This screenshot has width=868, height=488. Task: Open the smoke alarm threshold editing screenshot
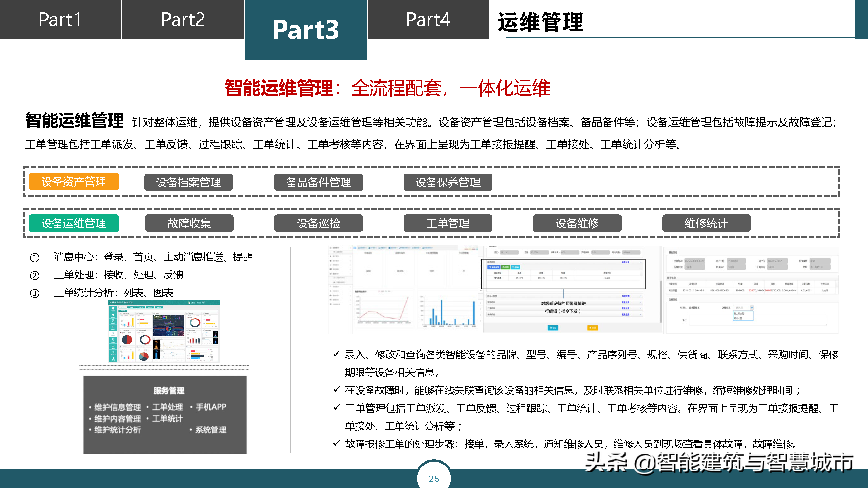point(572,289)
